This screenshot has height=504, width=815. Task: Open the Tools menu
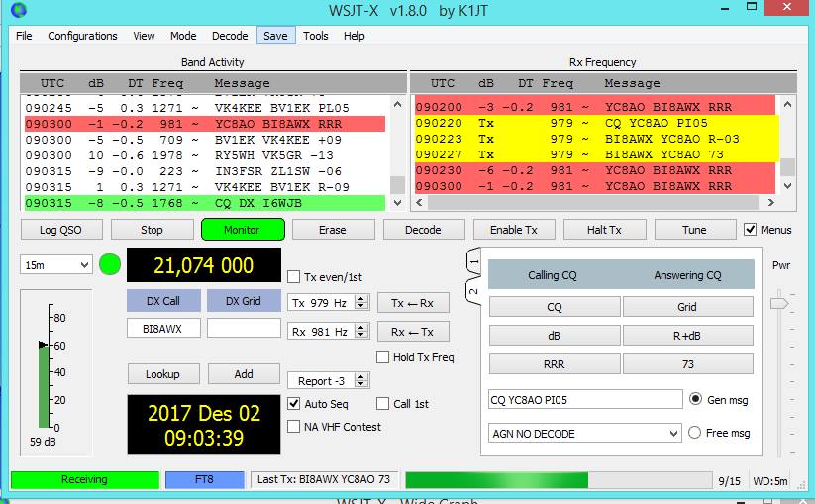click(316, 36)
